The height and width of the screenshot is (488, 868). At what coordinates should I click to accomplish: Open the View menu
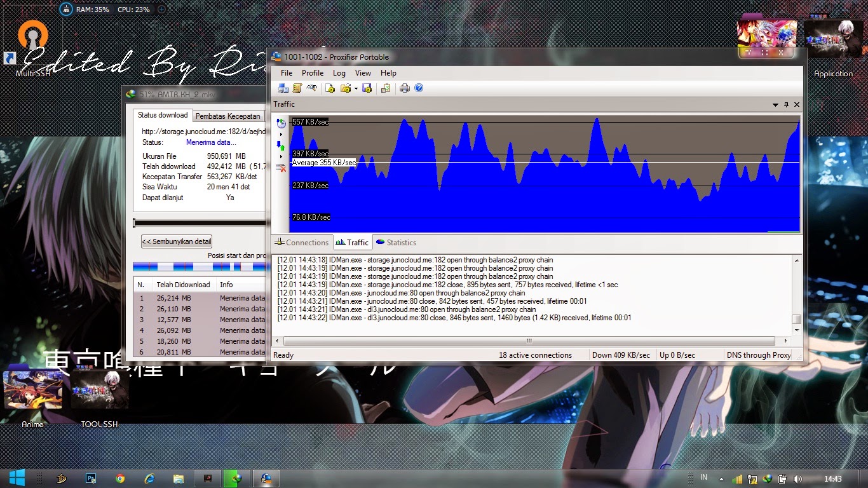pos(363,73)
